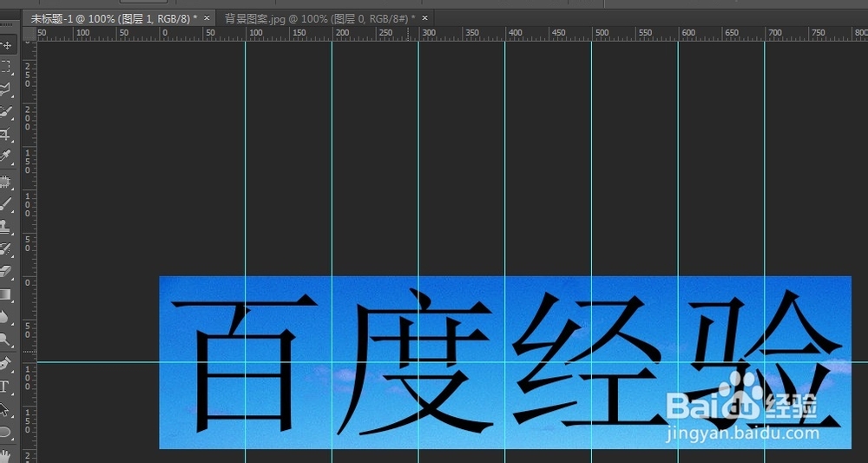Select the Rectangular Marquee tool
This screenshot has height=463, width=868.
(x=5, y=67)
